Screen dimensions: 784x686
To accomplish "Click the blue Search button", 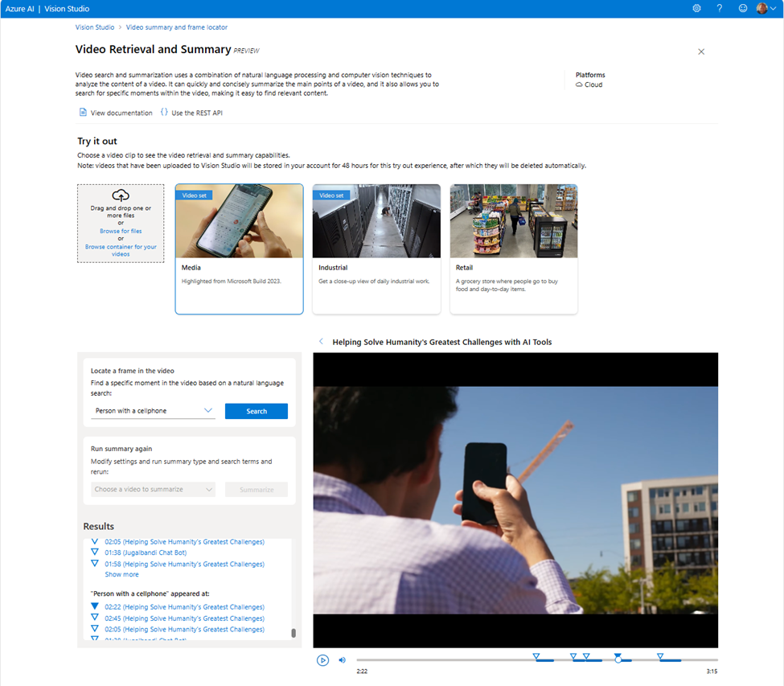I will pyautogui.click(x=256, y=411).
